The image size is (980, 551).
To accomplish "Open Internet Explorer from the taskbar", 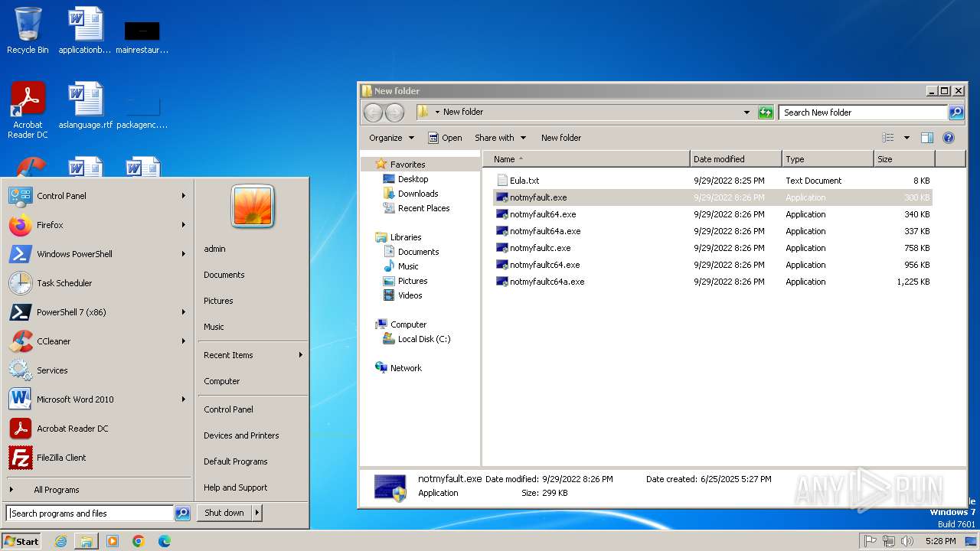I will coord(60,541).
